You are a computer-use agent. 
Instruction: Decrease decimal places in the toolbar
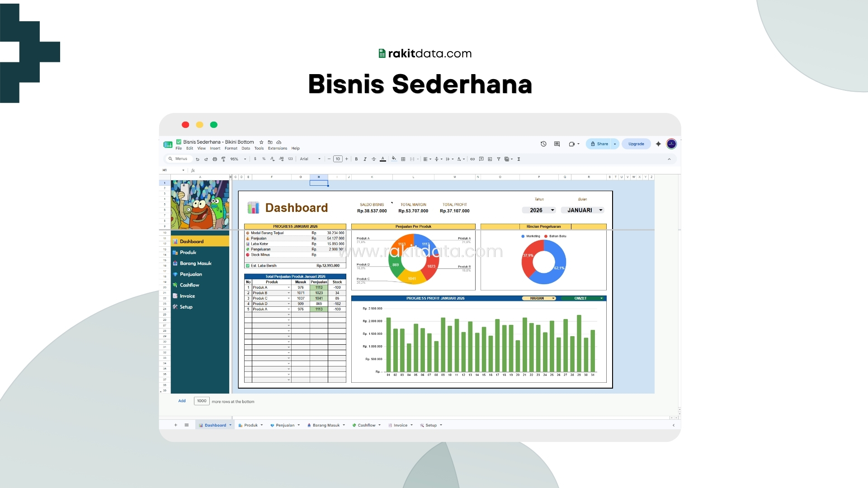coord(272,159)
